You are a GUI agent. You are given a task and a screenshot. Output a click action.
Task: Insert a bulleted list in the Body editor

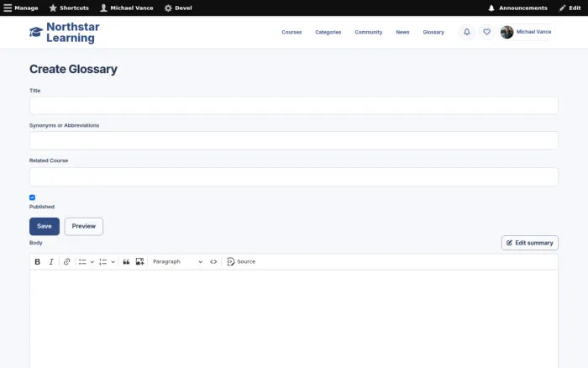coord(82,262)
